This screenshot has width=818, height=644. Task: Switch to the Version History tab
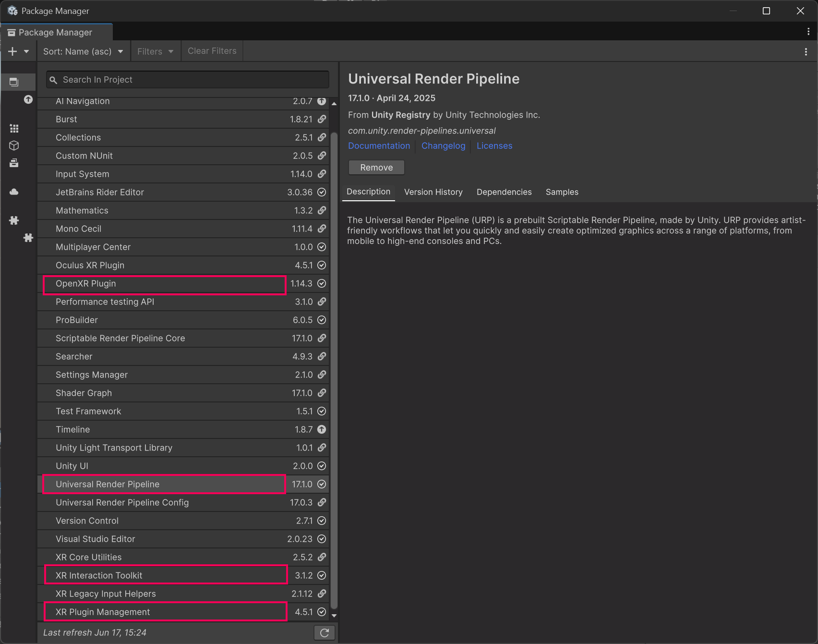coord(433,192)
